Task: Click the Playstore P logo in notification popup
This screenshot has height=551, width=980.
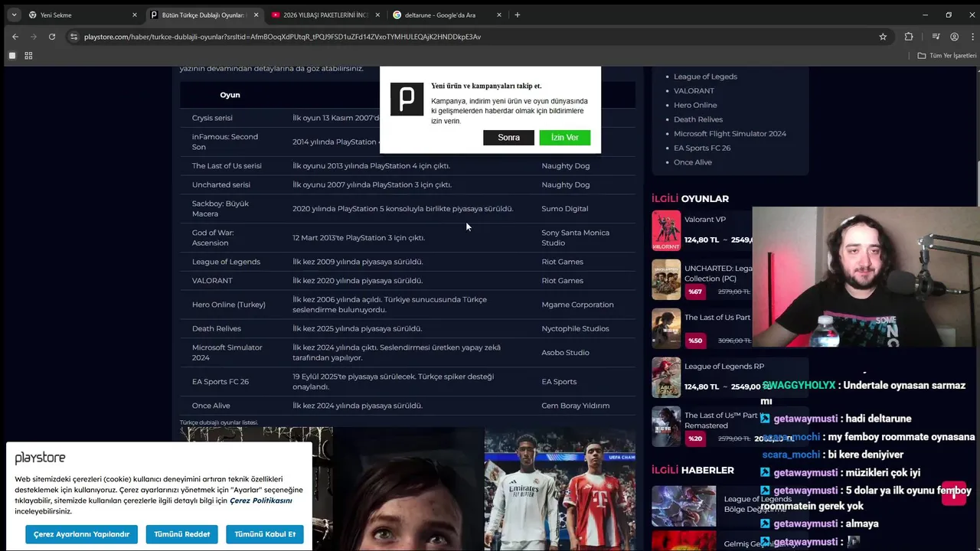Action: (x=407, y=99)
